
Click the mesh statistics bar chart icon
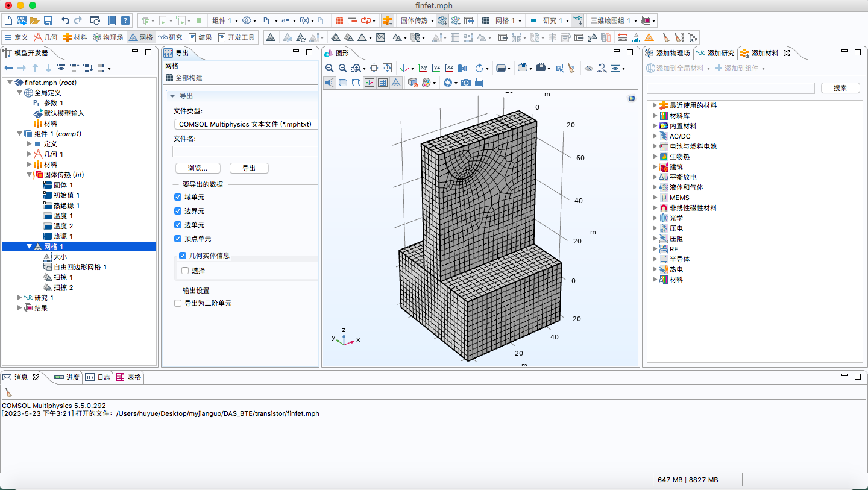(635, 37)
